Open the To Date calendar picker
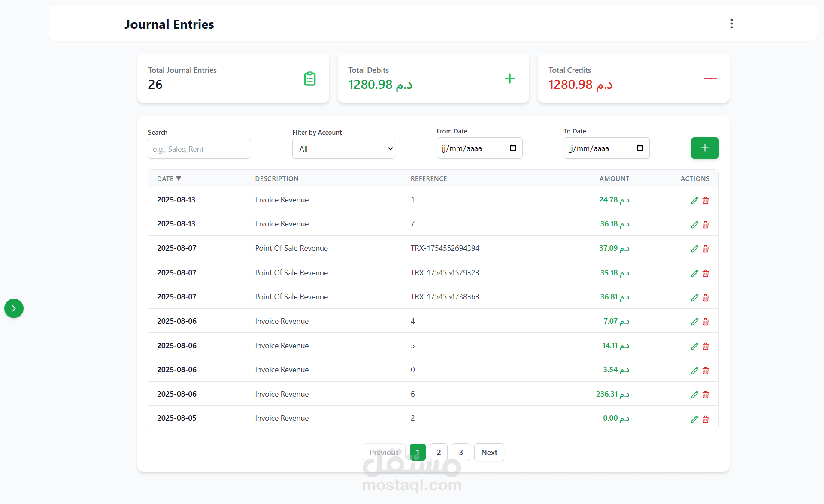The image size is (824, 504). click(640, 148)
